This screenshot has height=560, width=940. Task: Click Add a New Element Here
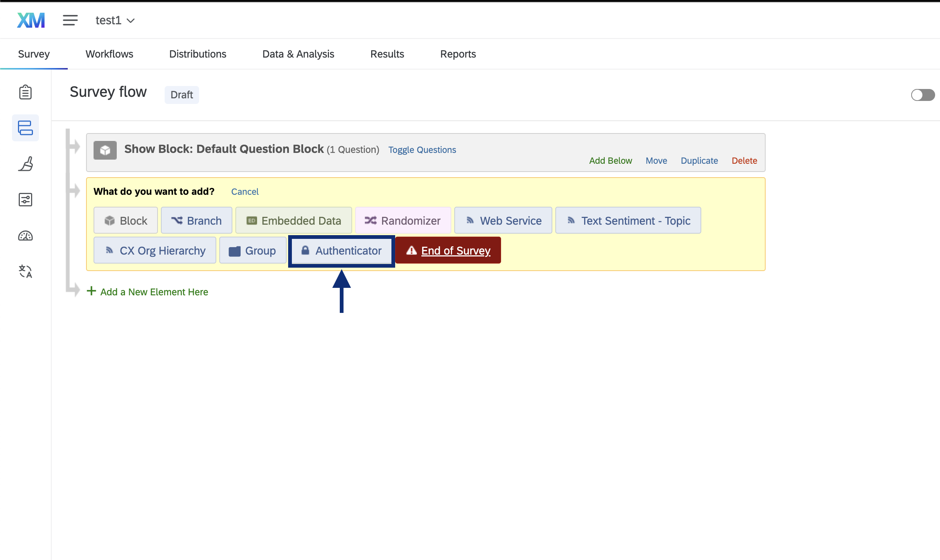154,292
